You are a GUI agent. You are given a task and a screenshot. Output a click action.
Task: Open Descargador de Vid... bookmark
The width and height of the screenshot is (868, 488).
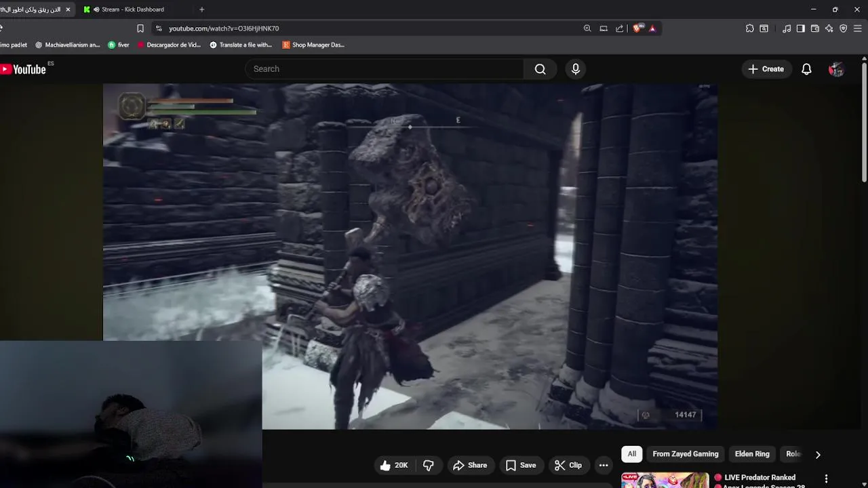coord(169,45)
